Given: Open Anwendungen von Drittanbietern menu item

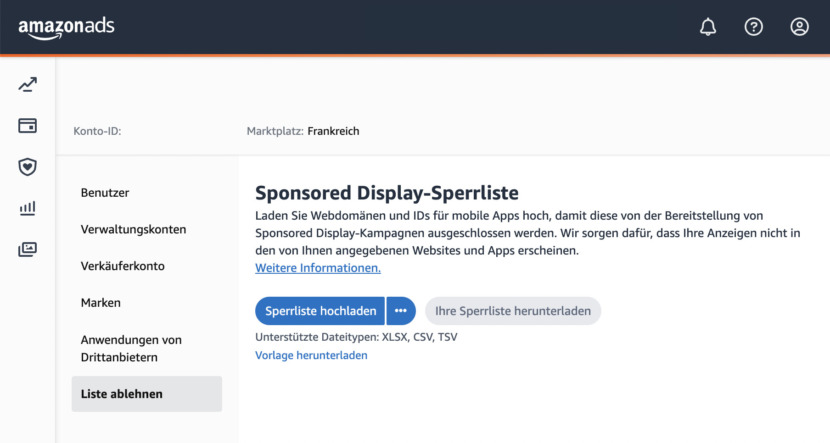Looking at the screenshot, I should [131, 348].
